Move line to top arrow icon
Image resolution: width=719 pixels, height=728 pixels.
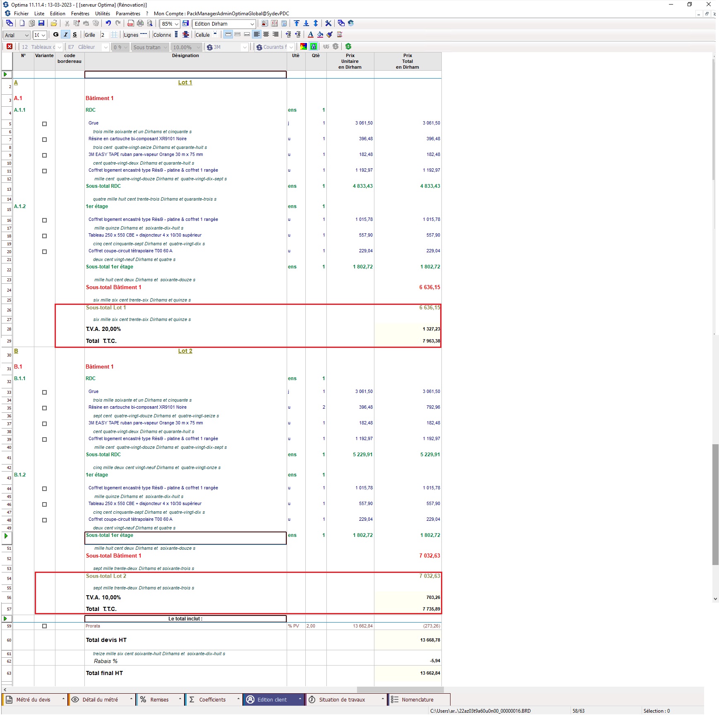click(297, 24)
